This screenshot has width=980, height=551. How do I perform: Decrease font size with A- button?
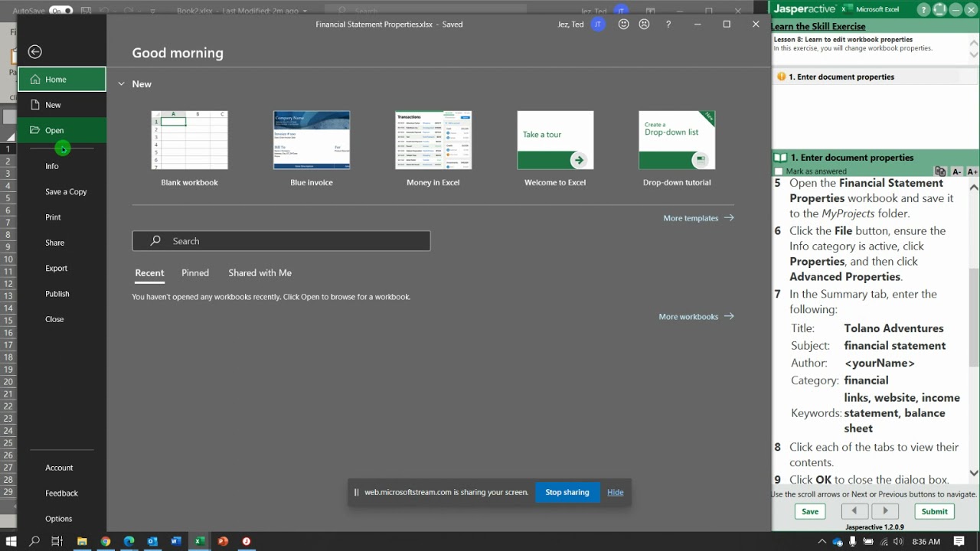coord(956,171)
